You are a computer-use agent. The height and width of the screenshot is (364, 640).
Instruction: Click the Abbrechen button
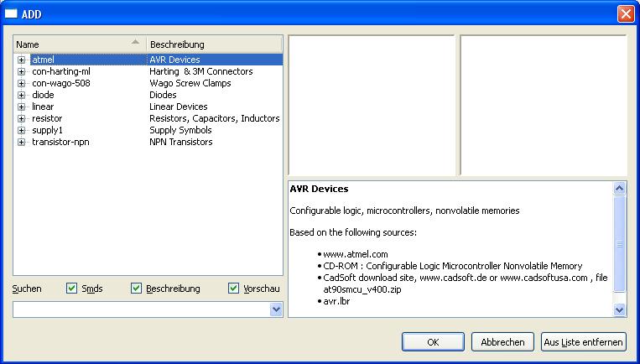(x=502, y=342)
